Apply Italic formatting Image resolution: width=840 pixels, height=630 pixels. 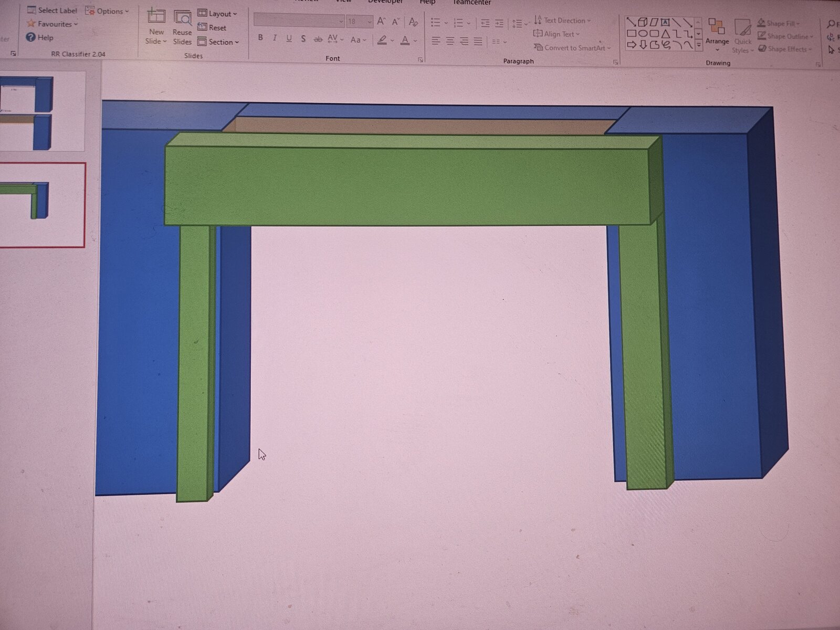coord(275,38)
